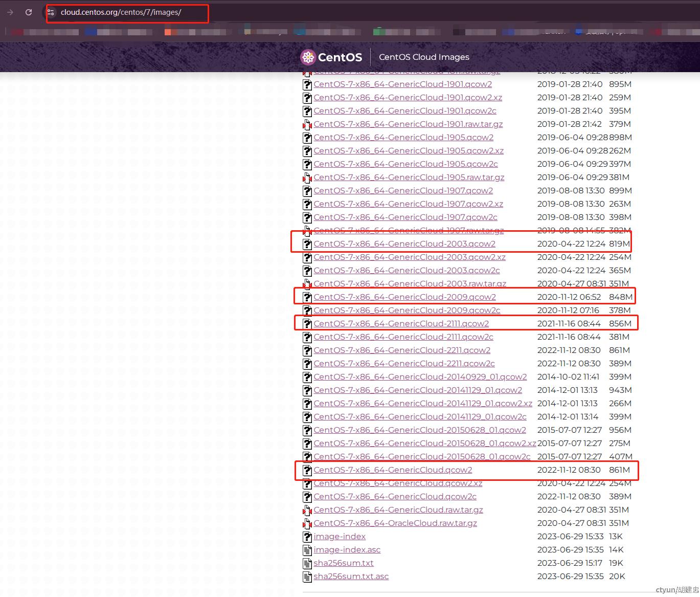Screen dimensions: 700x597
Task: Click size 19K of sha256sum.txt
Action: (x=616, y=563)
